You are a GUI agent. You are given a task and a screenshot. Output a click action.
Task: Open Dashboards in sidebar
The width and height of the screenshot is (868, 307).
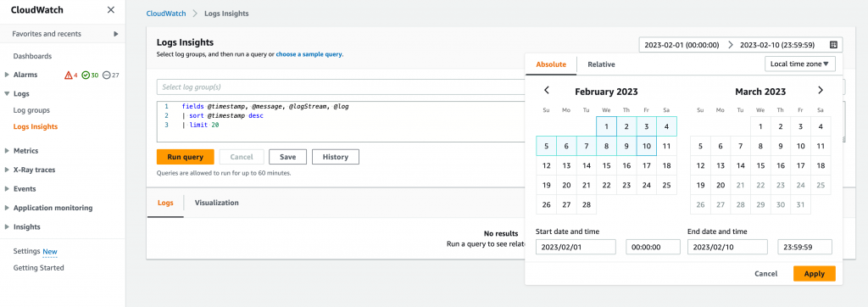pos(32,56)
